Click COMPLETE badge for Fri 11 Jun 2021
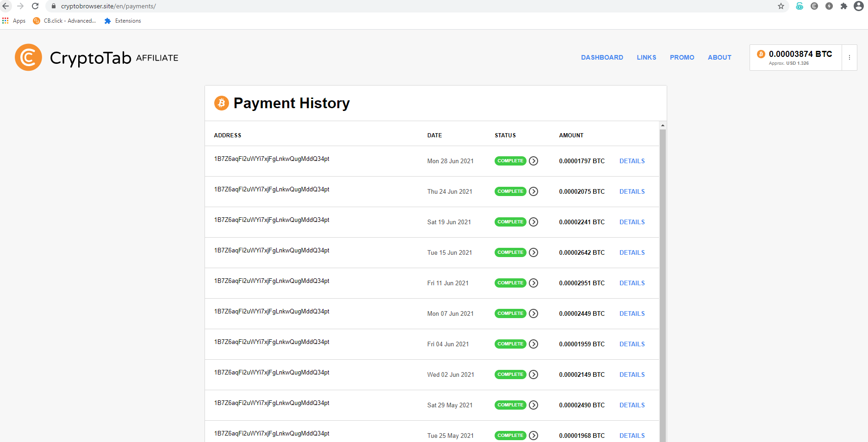868x442 pixels. (x=510, y=283)
